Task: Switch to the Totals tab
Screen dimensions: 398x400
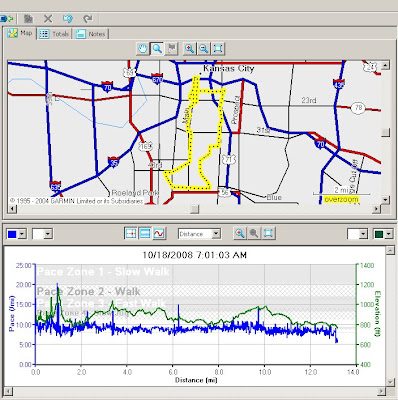Action: click(54, 34)
